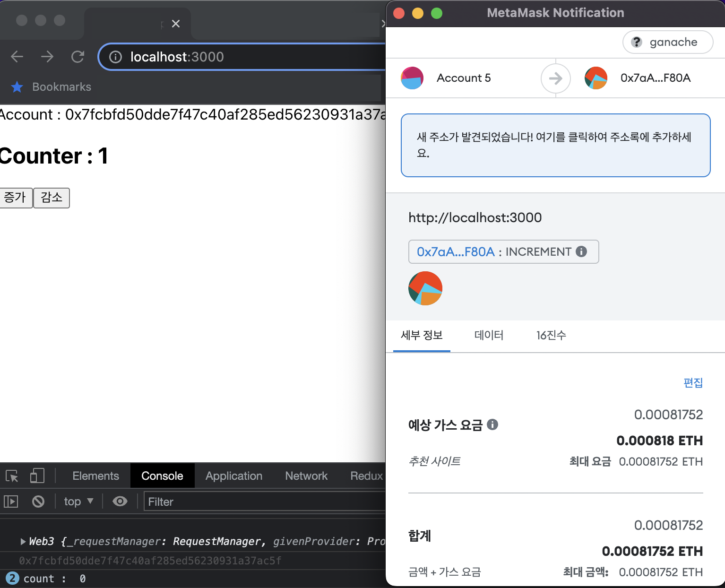Click the 증가 increment button
This screenshot has height=588, width=725.
pyautogui.click(x=16, y=198)
